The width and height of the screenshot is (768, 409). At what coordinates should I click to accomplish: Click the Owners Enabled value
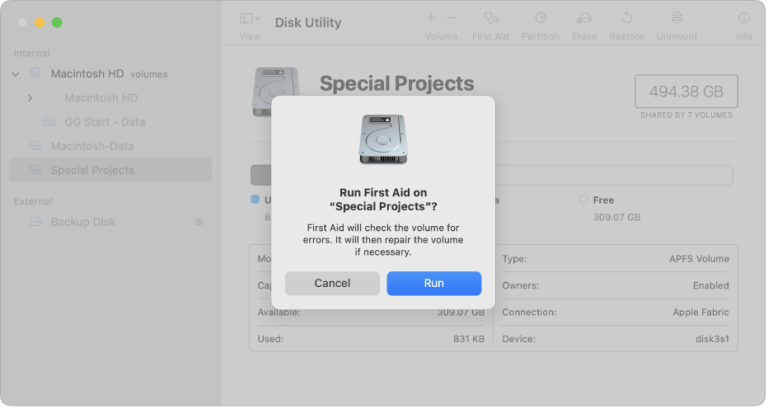(711, 286)
